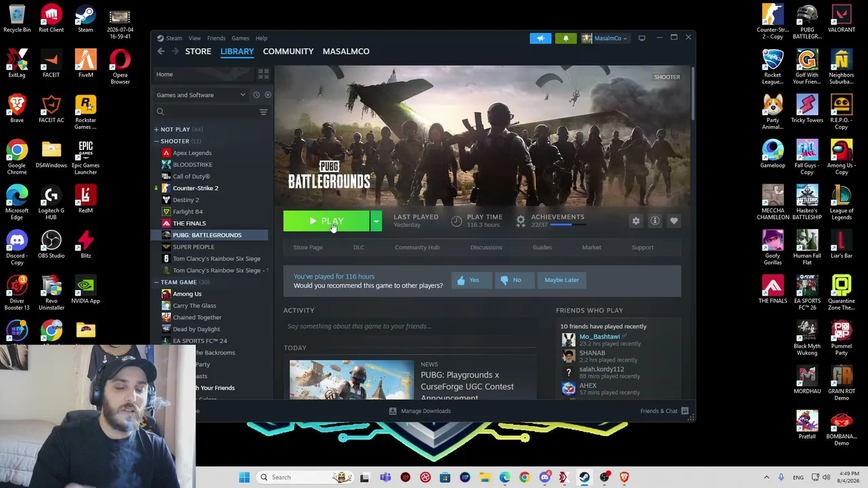Open Rocket League desktop shortcut
This screenshot has width=868, height=488.
(x=772, y=68)
